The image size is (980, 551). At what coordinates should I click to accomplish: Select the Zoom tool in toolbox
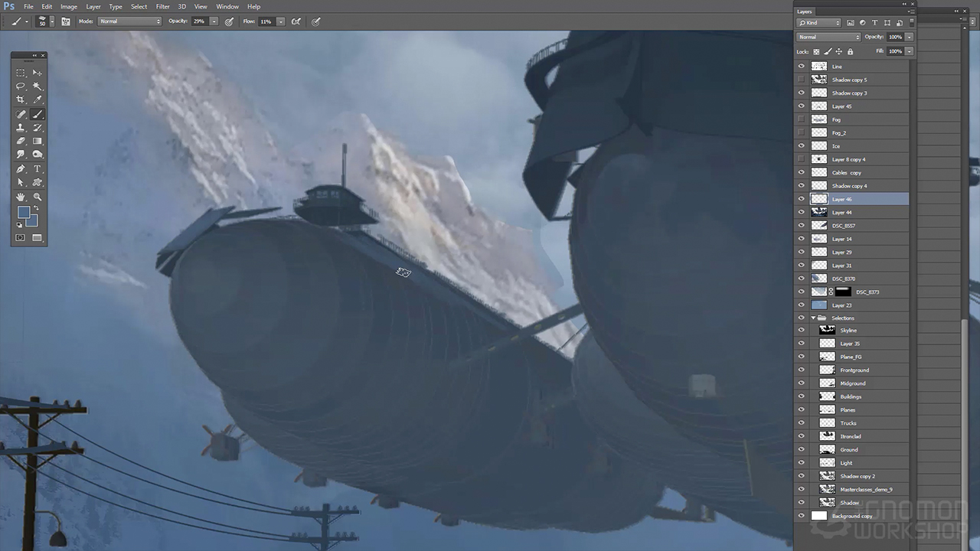click(38, 197)
